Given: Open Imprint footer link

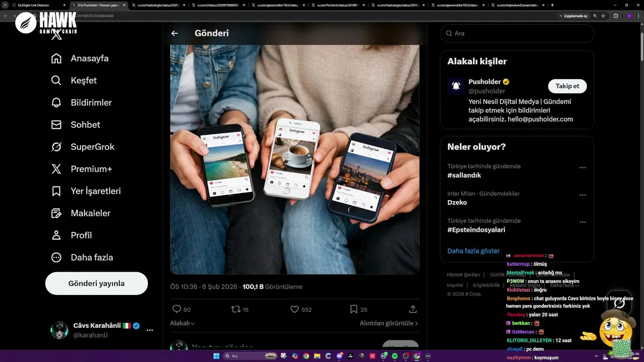Looking at the screenshot, I should coord(455,285).
